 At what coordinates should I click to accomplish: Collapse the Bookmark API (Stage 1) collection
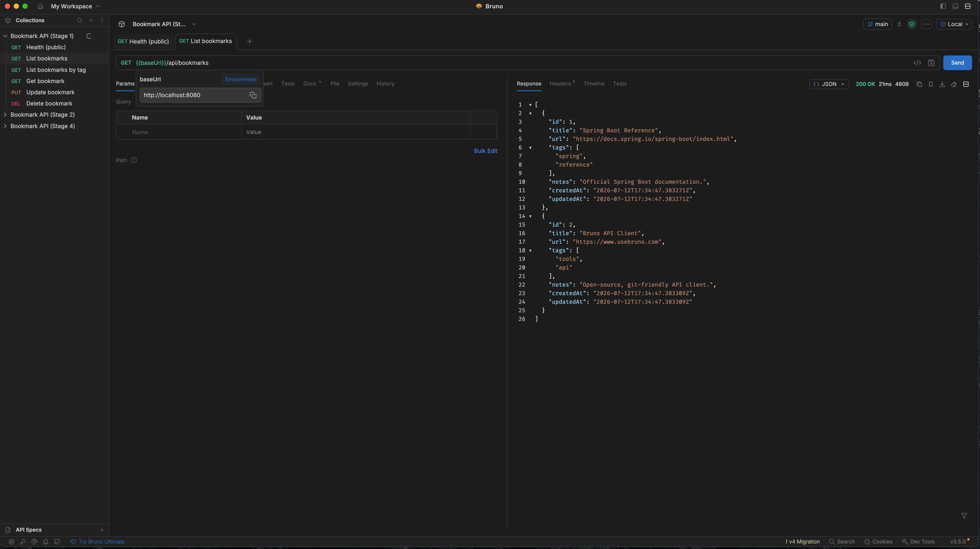(x=5, y=36)
